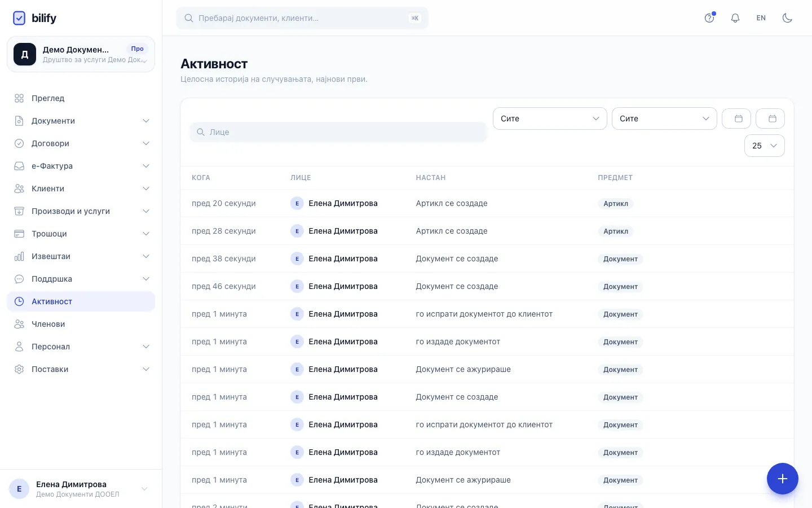This screenshot has width=812, height=508.
Task: Open Елена Димитрова's user menu at the bottom
Action: click(81, 489)
